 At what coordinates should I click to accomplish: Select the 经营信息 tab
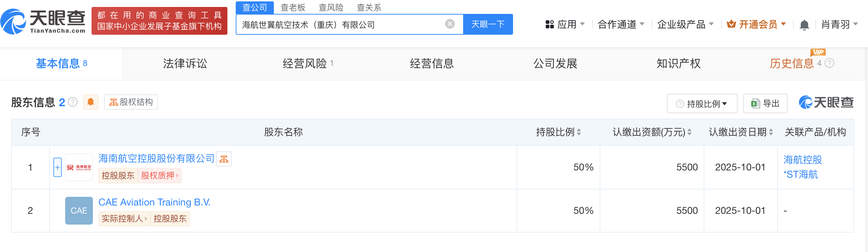tap(432, 64)
